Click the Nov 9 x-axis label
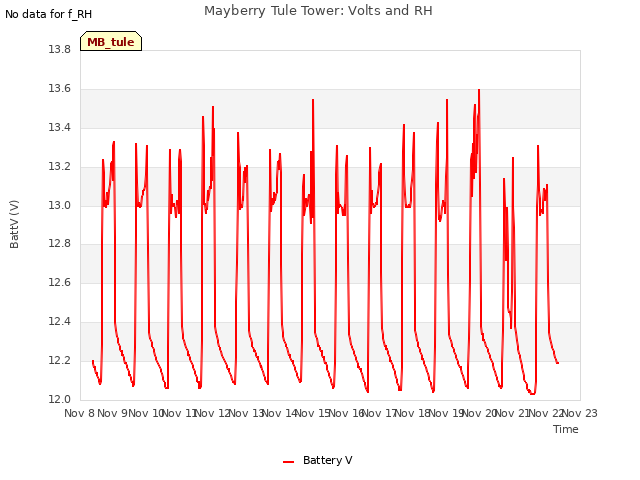 click(113, 413)
